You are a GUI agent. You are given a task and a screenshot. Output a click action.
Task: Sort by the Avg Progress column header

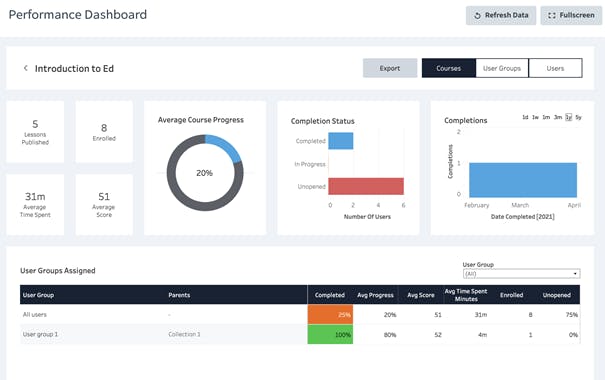pos(375,295)
